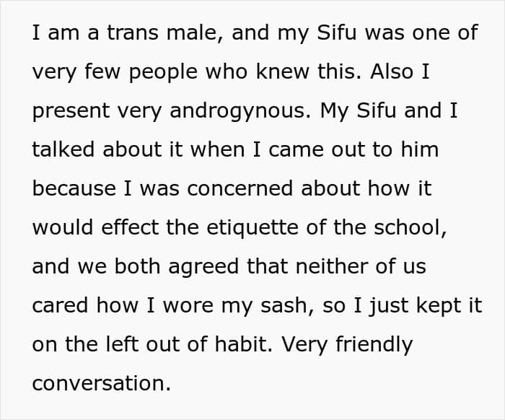
Task: Click the word "etiquette"
Action: tap(252, 227)
